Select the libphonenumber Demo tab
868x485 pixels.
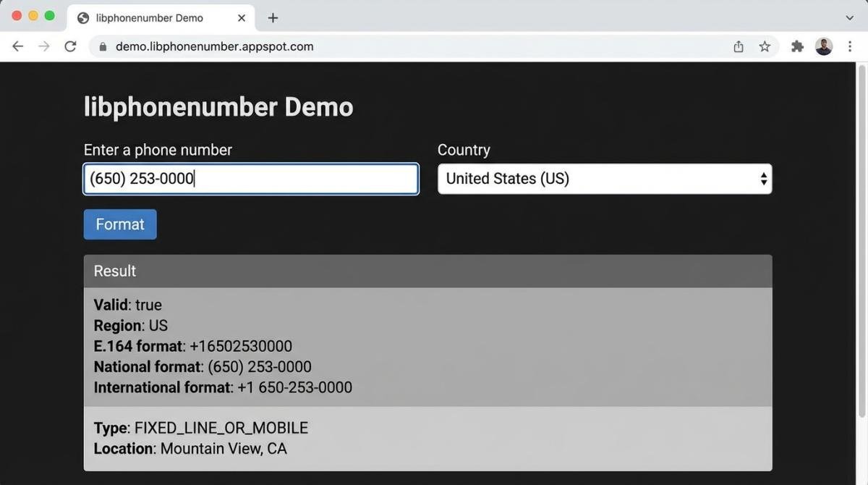[x=149, y=18]
